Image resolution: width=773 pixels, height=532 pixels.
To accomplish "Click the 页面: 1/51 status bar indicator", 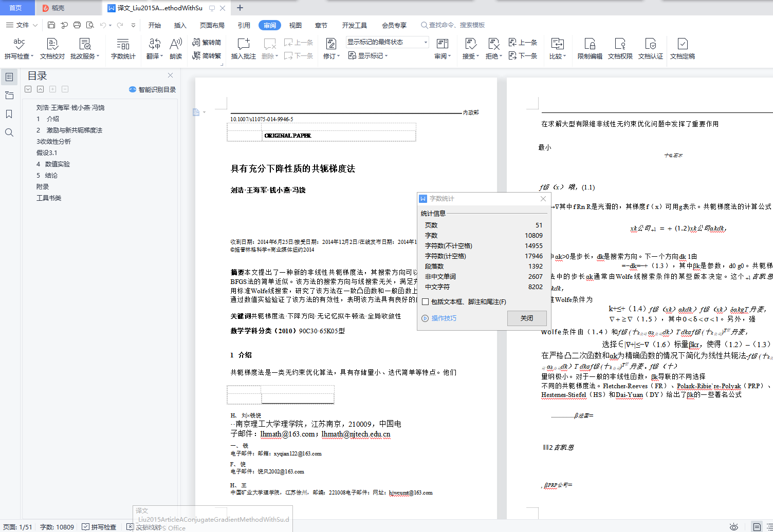I will tap(17, 527).
